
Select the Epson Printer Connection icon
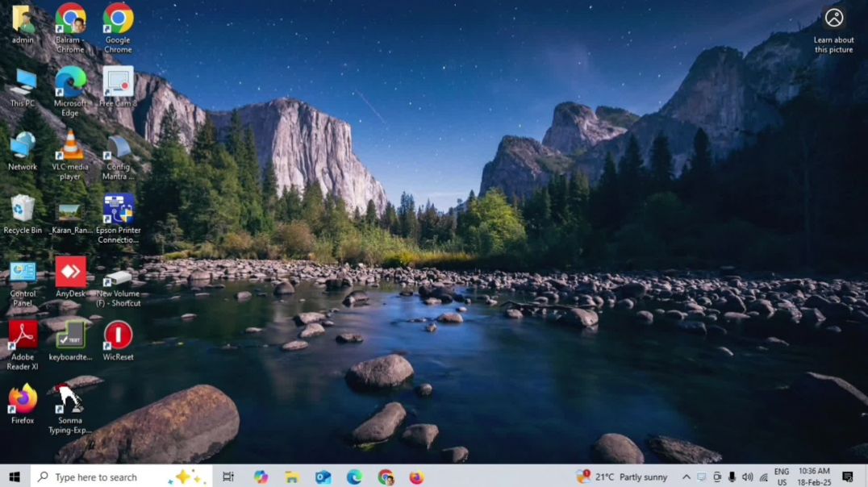click(x=118, y=219)
